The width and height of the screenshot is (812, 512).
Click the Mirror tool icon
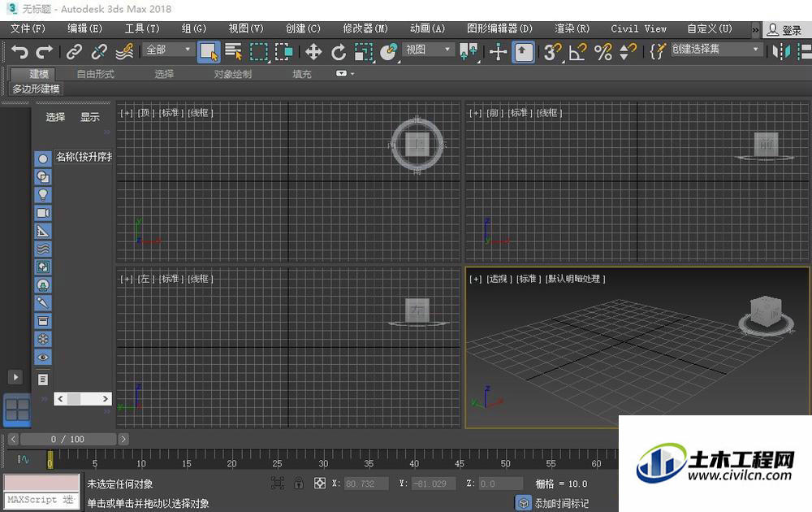[781, 52]
